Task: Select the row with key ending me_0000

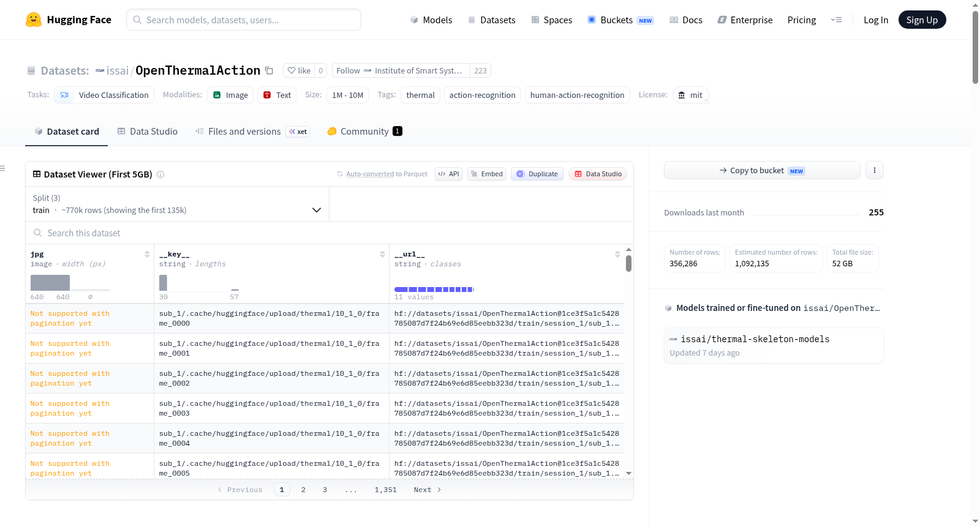Action: pyautogui.click(x=325, y=318)
